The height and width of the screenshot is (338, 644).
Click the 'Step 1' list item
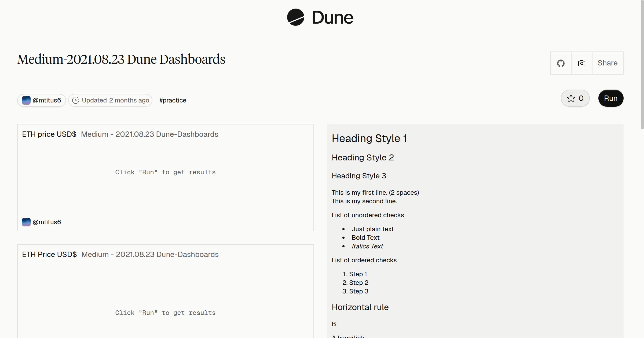coord(358,274)
